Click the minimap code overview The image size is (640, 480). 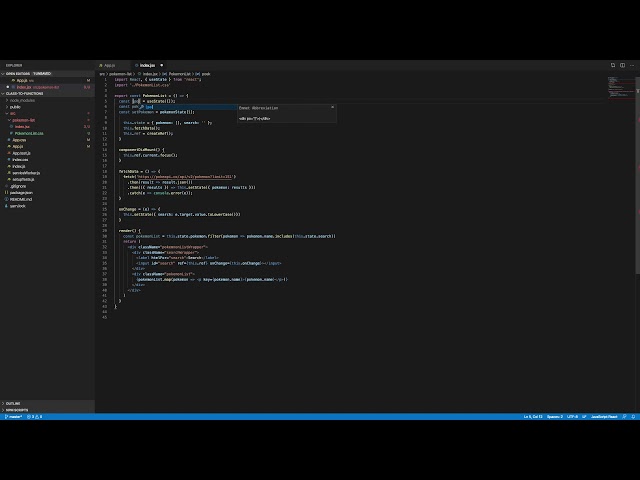[x=621, y=88]
